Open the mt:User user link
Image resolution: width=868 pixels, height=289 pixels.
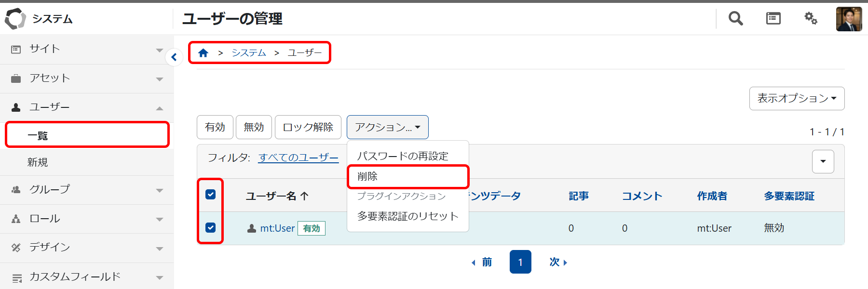click(x=277, y=228)
